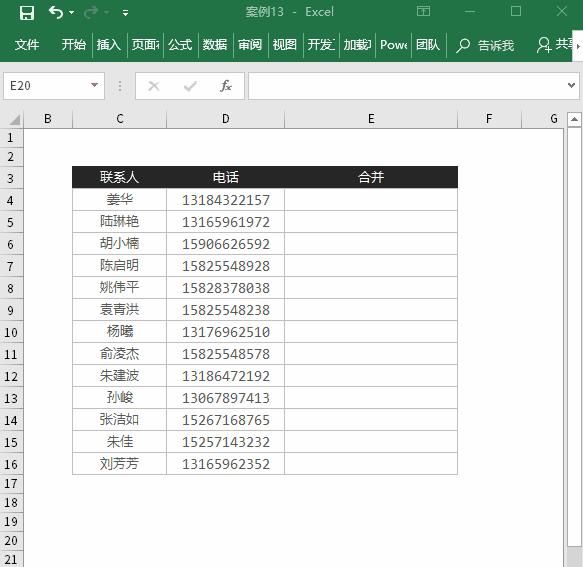Click the 共享 share button

tap(555, 45)
